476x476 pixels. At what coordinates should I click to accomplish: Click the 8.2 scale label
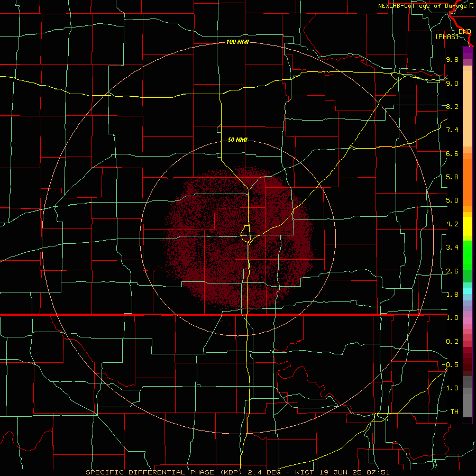pos(452,106)
